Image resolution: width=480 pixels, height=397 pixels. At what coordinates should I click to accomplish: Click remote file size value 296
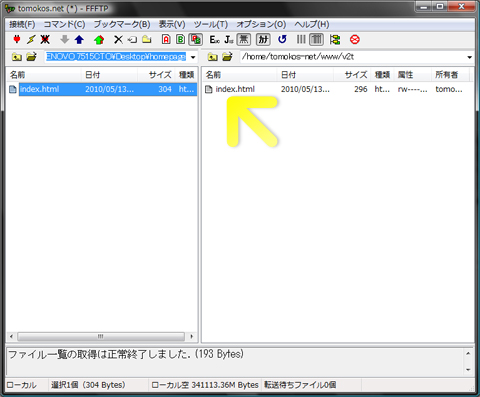pos(361,89)
